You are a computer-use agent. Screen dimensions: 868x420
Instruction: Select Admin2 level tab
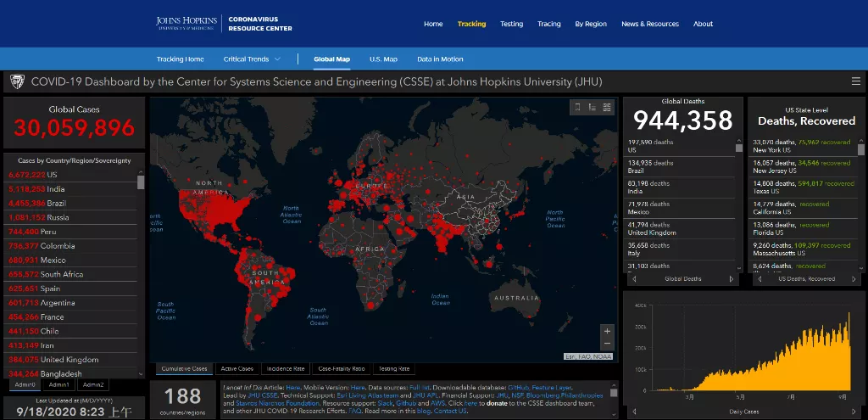92,384
